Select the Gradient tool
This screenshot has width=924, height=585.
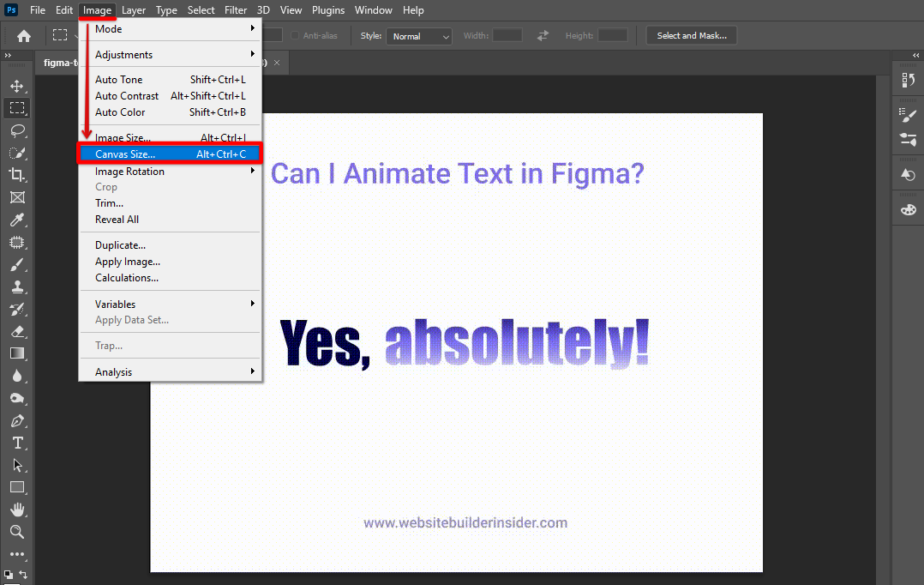pos(17,353)
